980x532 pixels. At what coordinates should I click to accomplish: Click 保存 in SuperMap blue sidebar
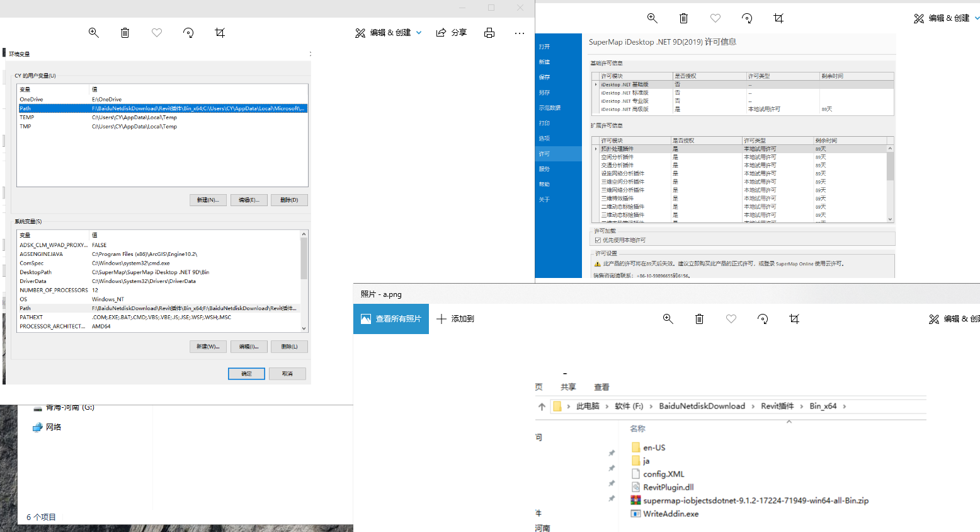[545, 77]
